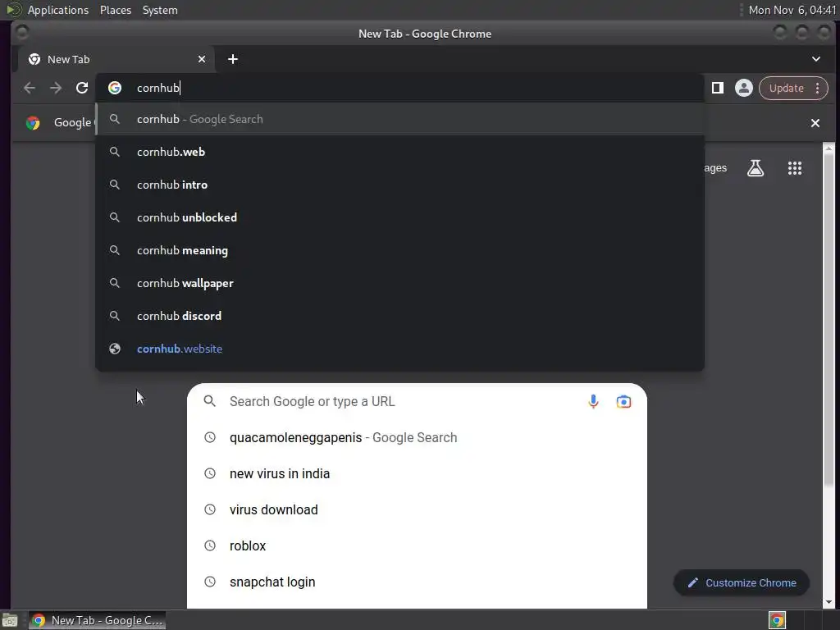Click the clock icon beside 'virus download'

point(210,509)
